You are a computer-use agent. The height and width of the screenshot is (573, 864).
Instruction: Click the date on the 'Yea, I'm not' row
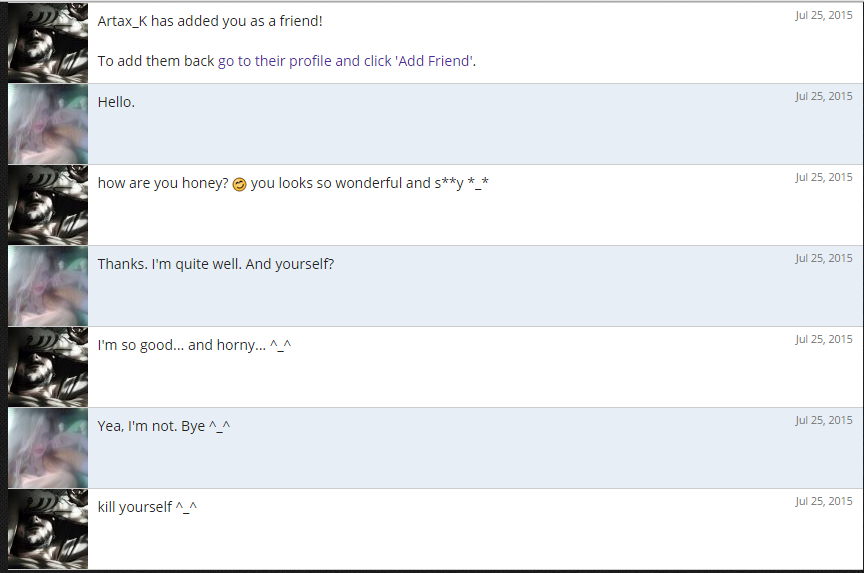[x=824, y=420]
